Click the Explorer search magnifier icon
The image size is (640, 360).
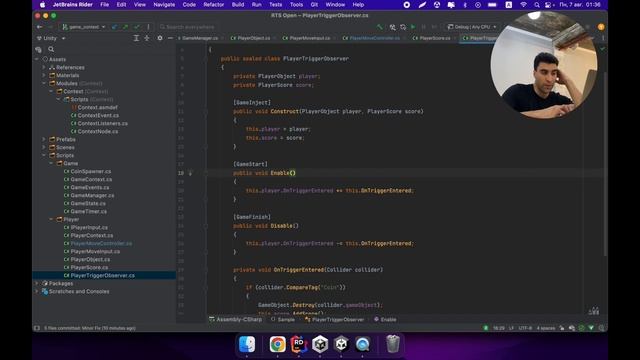(51, 49)
